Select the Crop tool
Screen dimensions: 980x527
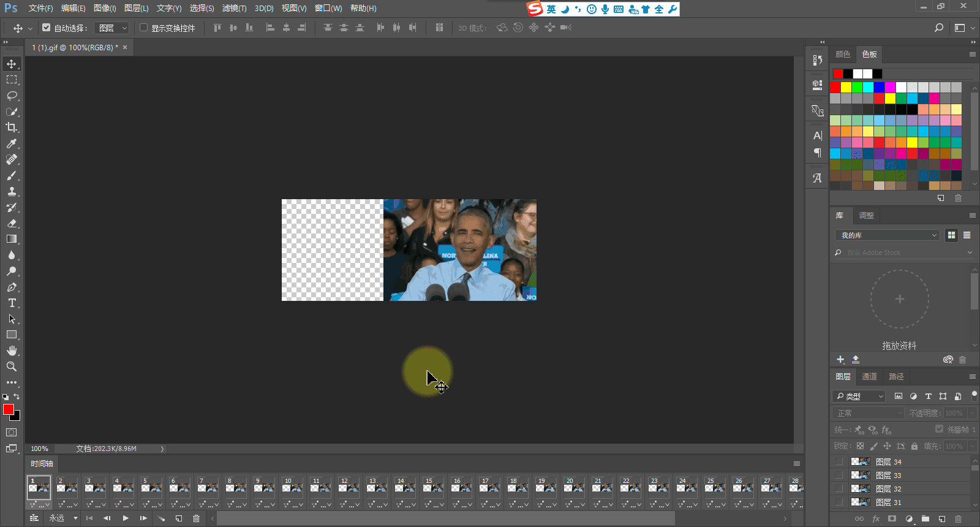(12, 127)
